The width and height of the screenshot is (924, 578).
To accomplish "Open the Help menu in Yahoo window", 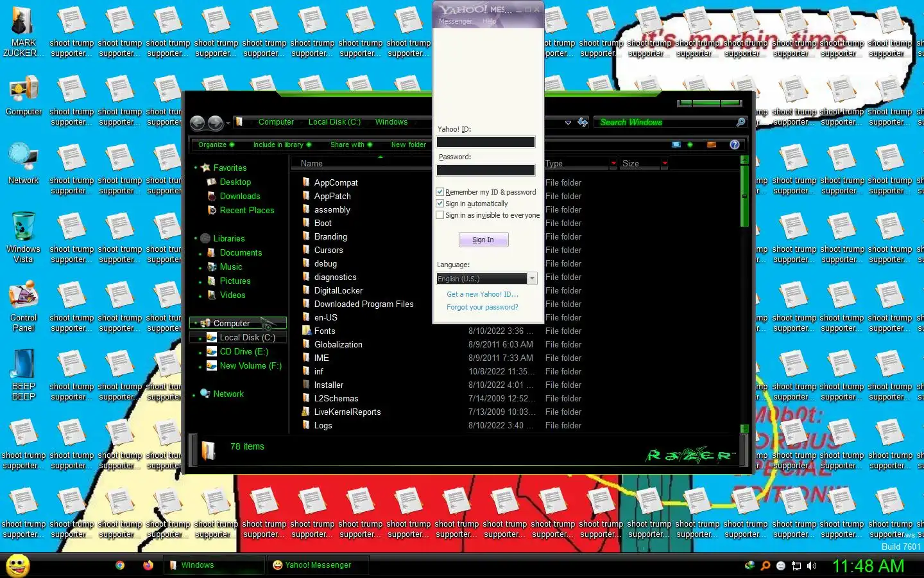I will (490, 21).
